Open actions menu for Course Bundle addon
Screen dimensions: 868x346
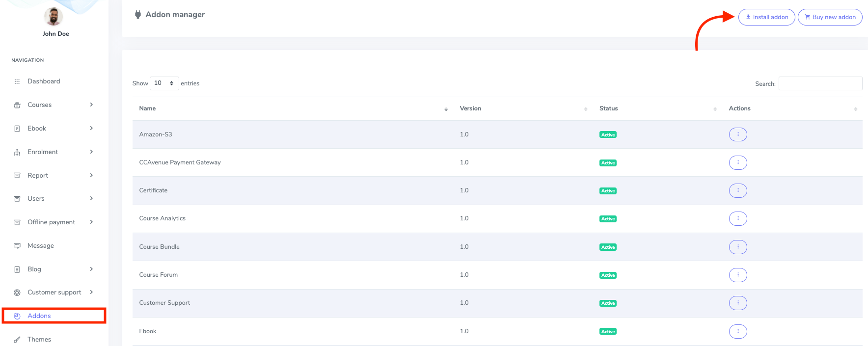[737, 247]
